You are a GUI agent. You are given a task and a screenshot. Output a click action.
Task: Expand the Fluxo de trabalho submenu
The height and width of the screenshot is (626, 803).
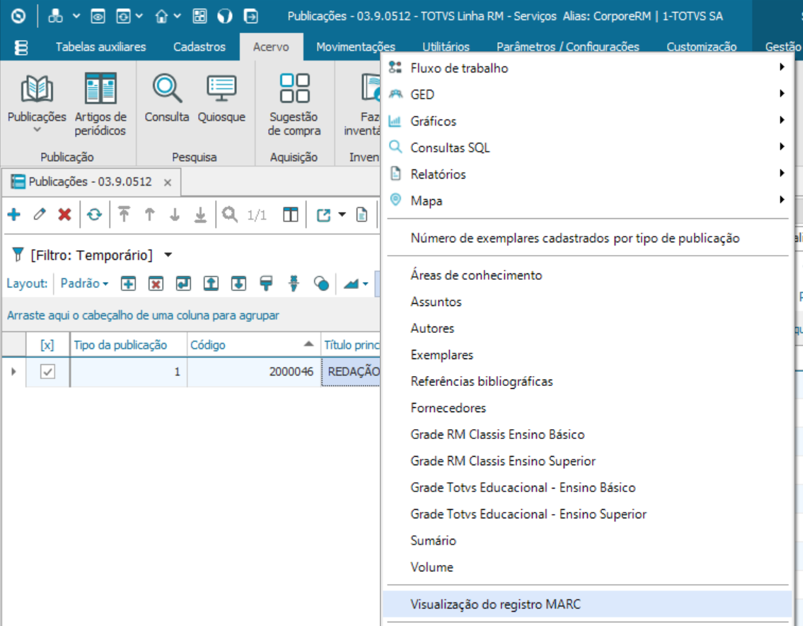coord(782,67)
